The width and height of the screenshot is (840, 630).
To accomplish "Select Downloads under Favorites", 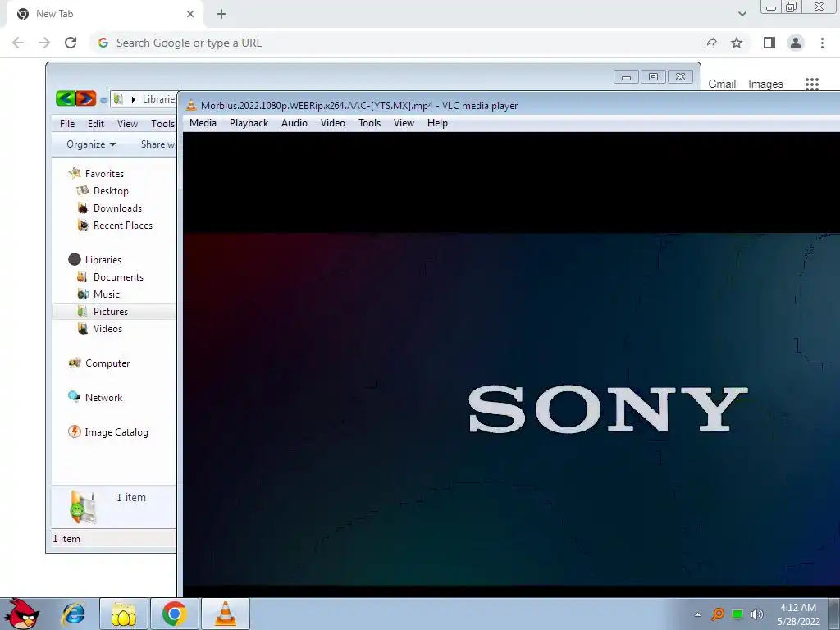I will tap(117, 208).
